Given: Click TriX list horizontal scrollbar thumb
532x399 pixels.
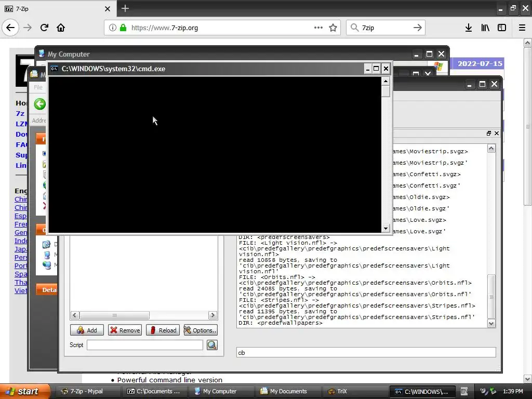Looking at the screenshot, I should 114,315.
